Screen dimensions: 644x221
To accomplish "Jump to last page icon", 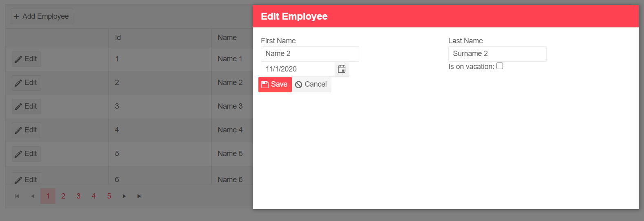I will (x=139, y=196).
